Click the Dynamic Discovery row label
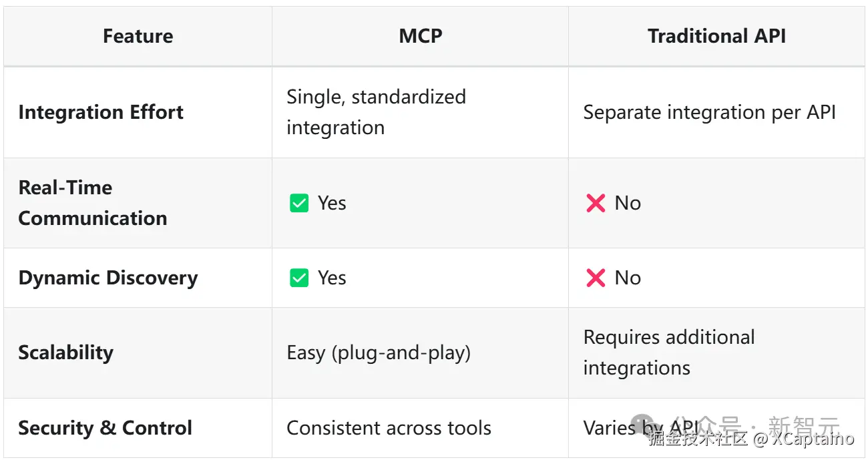The image size is (868, 462). (x=108, y=278)
